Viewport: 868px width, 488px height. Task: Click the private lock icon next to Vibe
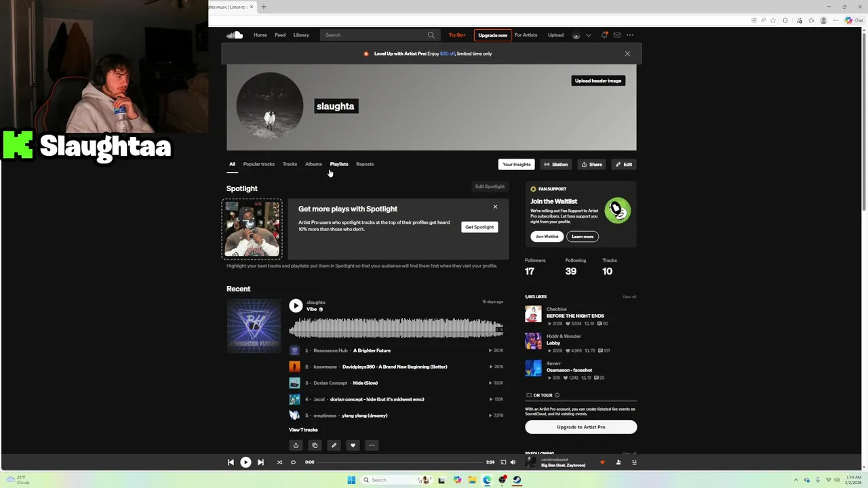tap(321, 309)
